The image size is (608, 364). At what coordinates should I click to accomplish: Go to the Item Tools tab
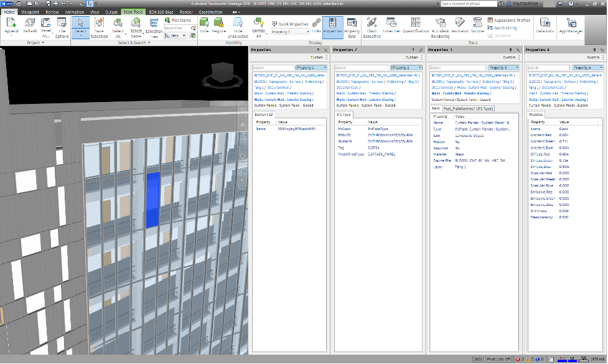tap(133, 12)
